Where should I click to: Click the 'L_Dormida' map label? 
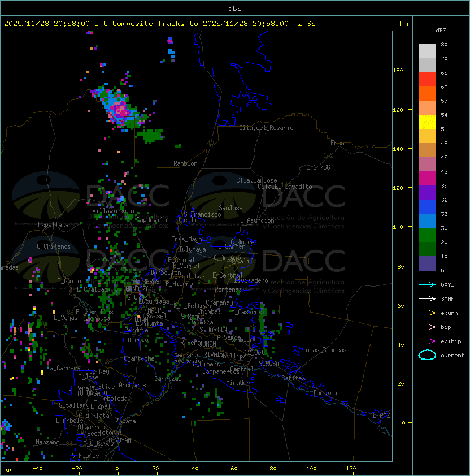click(321, 393)
